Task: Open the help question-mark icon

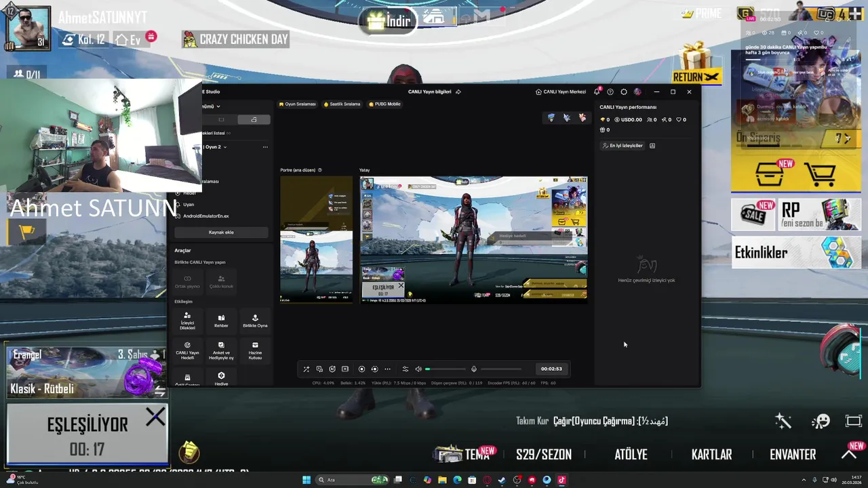Action: point(610,91)
